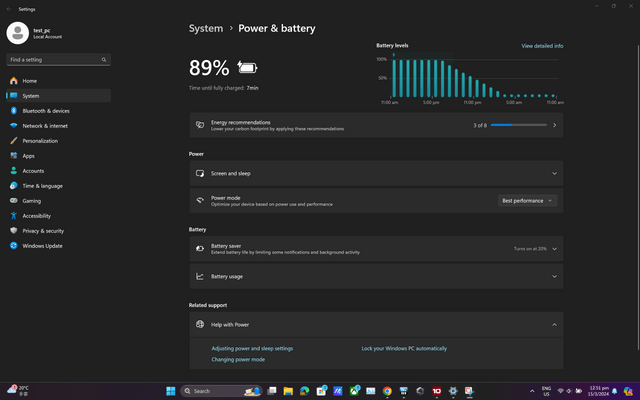Click the search magnifier icon in settings
The width and height of the screenshot is (640, 400).
(104, 60)
